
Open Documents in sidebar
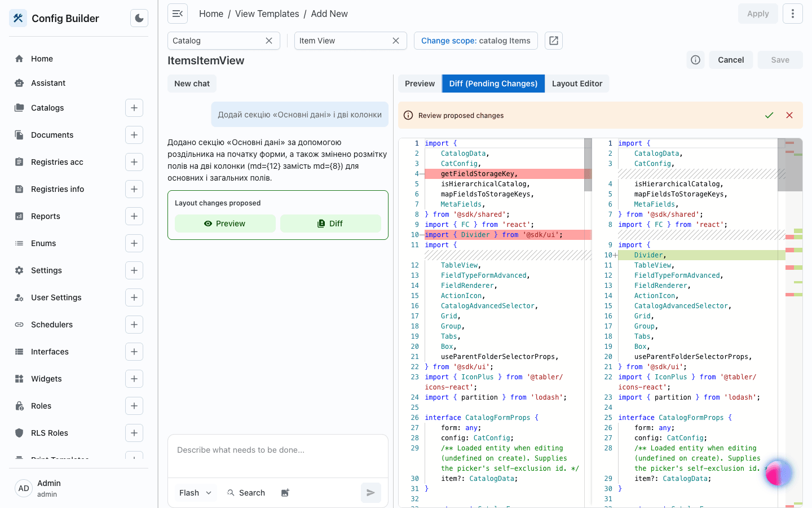52,135
